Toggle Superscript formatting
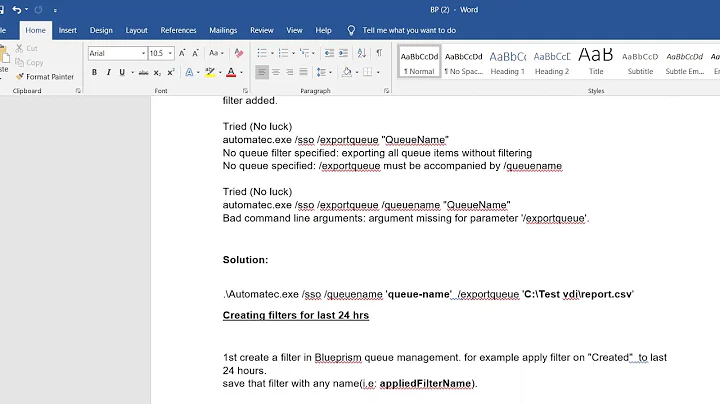The width and height of the screenshot is (720, 404). pyautogui.click(x=171, y=72)
